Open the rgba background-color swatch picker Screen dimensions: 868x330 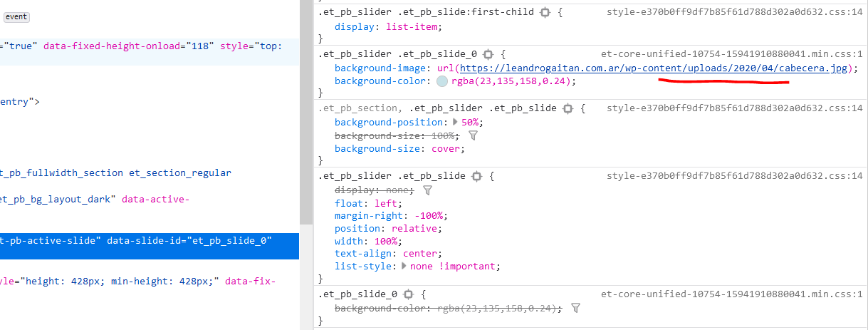coord(442,81)
